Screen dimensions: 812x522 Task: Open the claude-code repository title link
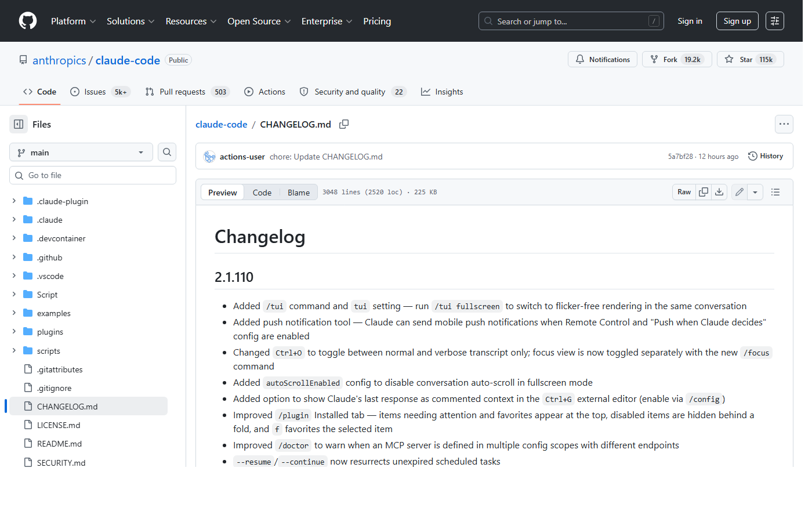(128, 60)
